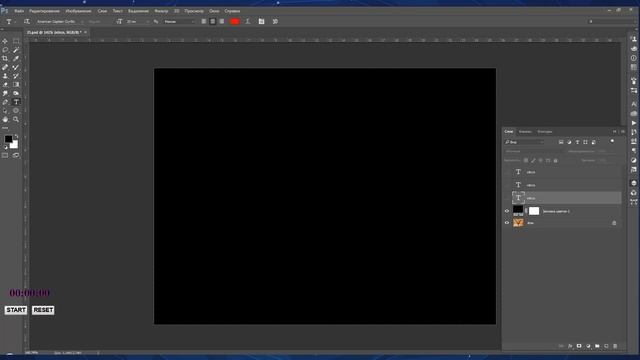Select the Clone Stamp tool
Viewport: 640px width, 360px height.
tap(5, 76)
